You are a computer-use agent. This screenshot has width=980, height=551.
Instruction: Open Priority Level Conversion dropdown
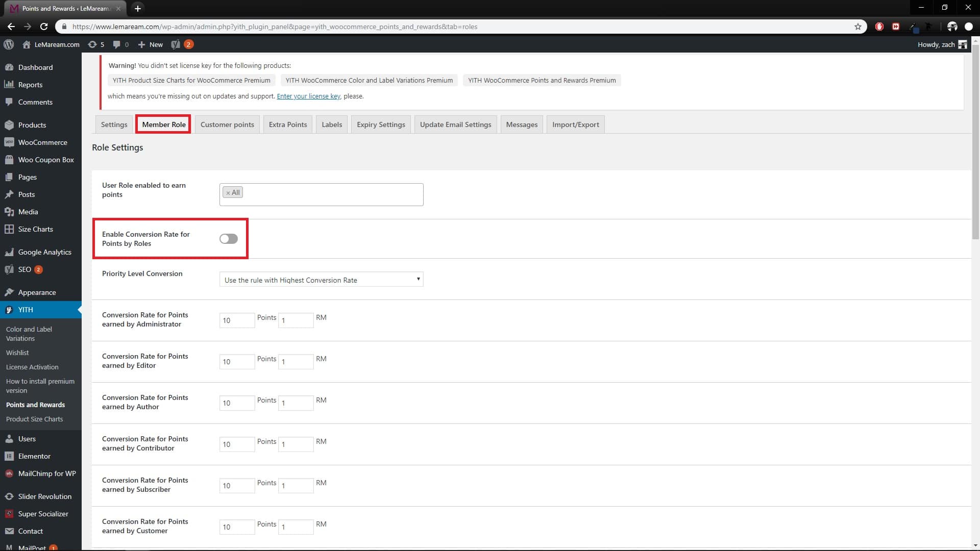click(321, 280)
